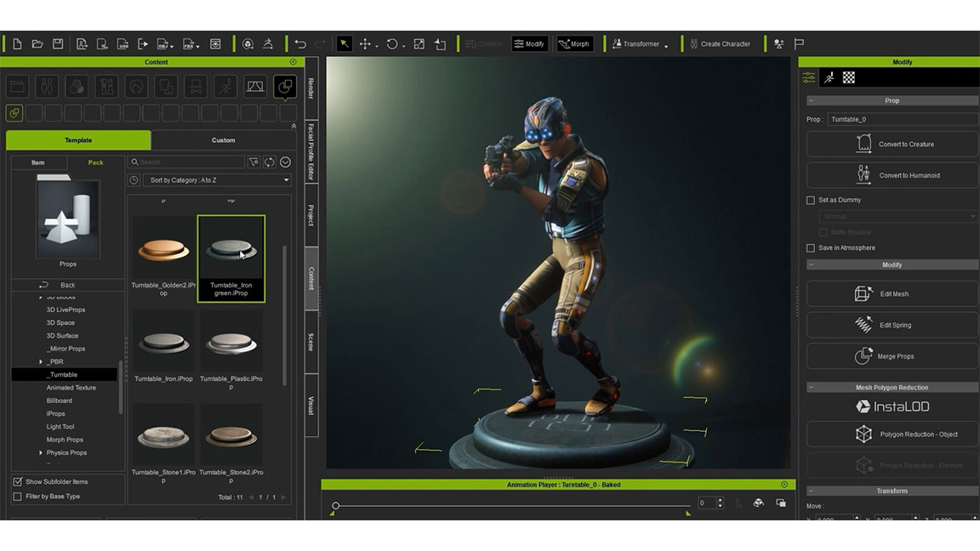This screenshot has width=980, height=551.
Task: Select 3D LiveProps in folder tree
Action: [x=66, y=310]
